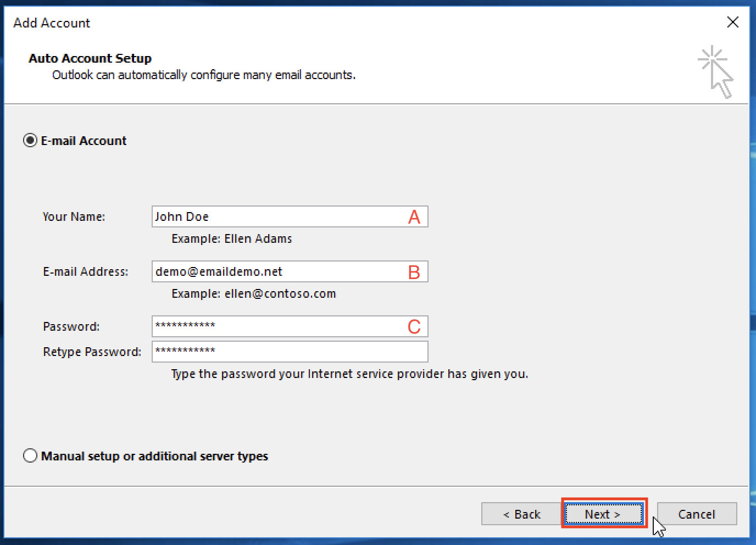Click the red letter C marker
The image size is (756, 545).
pyautogui.click(x=414, y=327)
